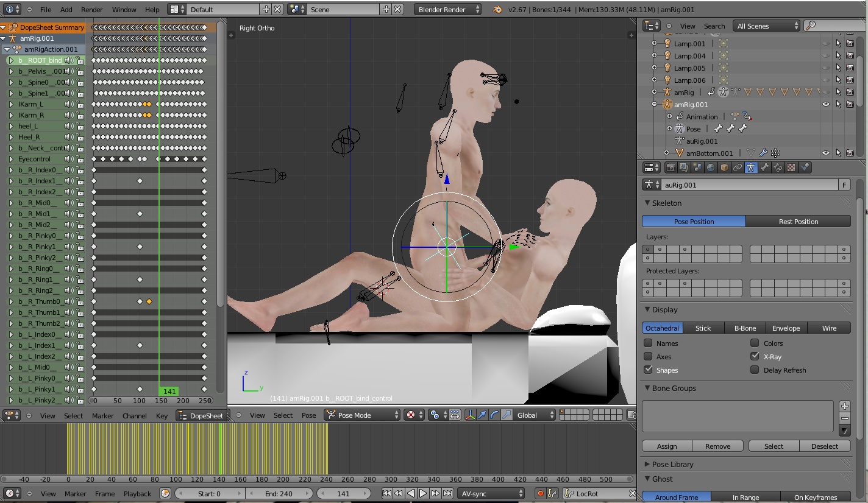Uncheck the X-Ray display checkbox
The height and width of the screenshot is (503, 868).
755,356
